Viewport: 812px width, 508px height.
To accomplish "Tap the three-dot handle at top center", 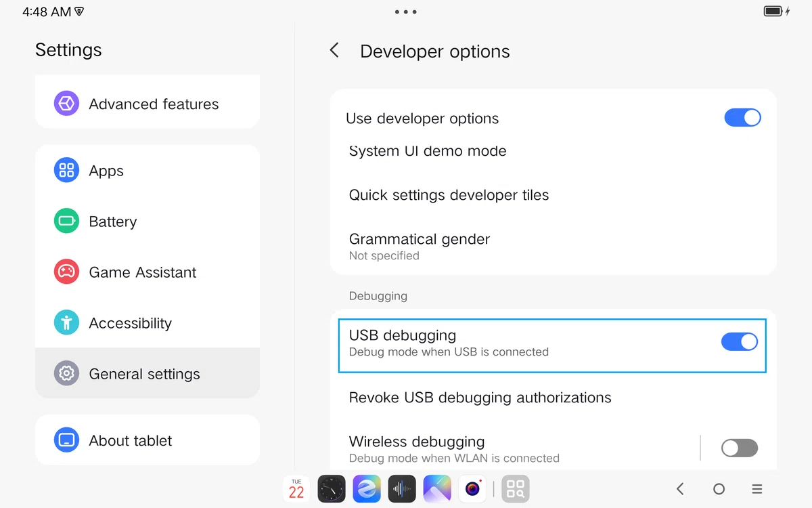I will [x=406, y=12].
